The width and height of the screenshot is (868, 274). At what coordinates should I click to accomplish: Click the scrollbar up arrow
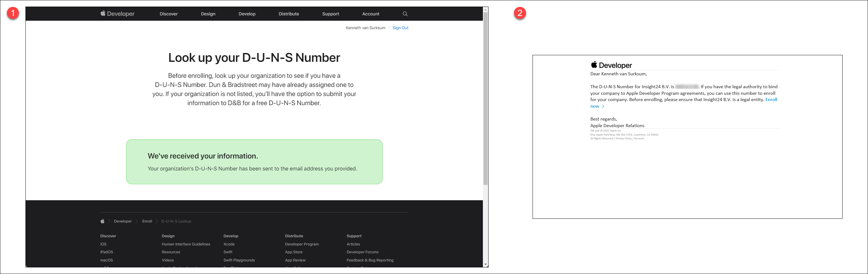pos(485,9)
